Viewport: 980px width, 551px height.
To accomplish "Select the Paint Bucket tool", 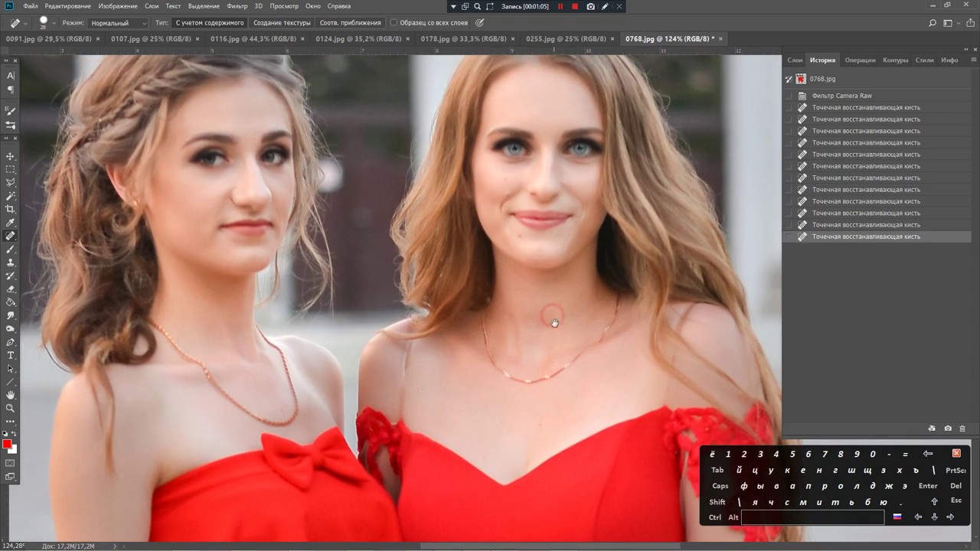I will click(x=11, y=302).
